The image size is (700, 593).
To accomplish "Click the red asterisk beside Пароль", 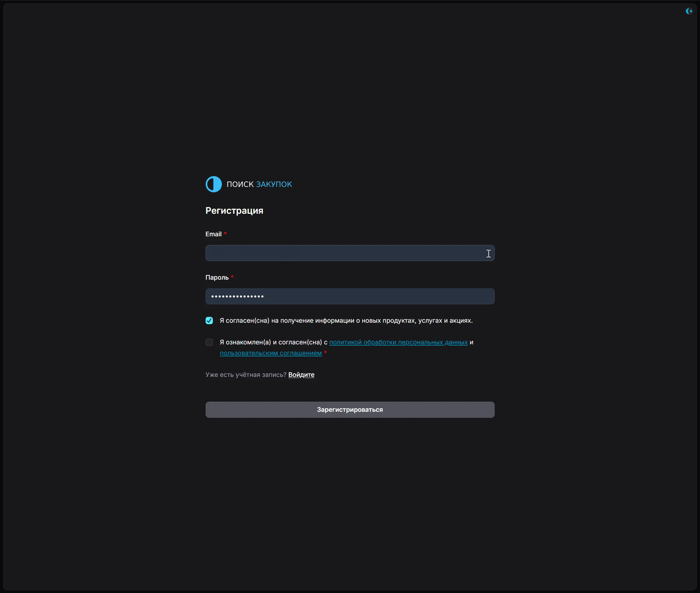I will tap(232, 277).
